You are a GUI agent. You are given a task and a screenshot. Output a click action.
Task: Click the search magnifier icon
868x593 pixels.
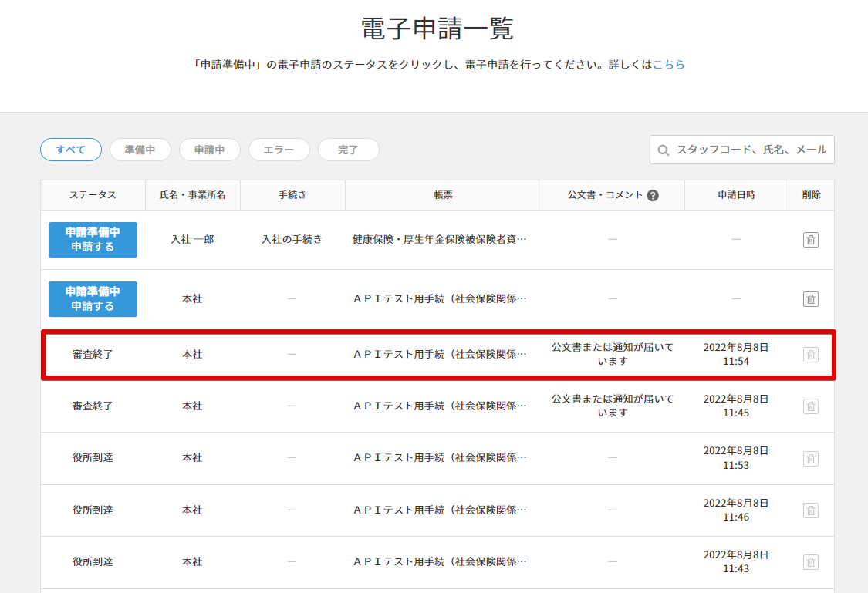click(x=664, y=150)
